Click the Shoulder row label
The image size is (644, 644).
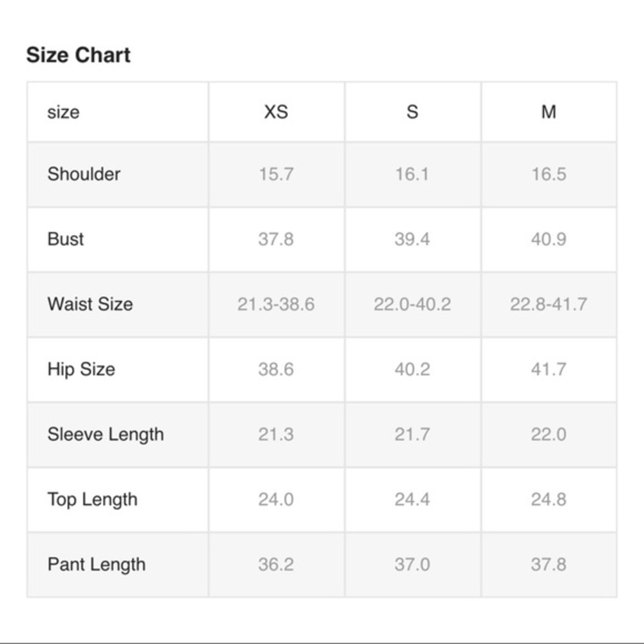[84, 174]
